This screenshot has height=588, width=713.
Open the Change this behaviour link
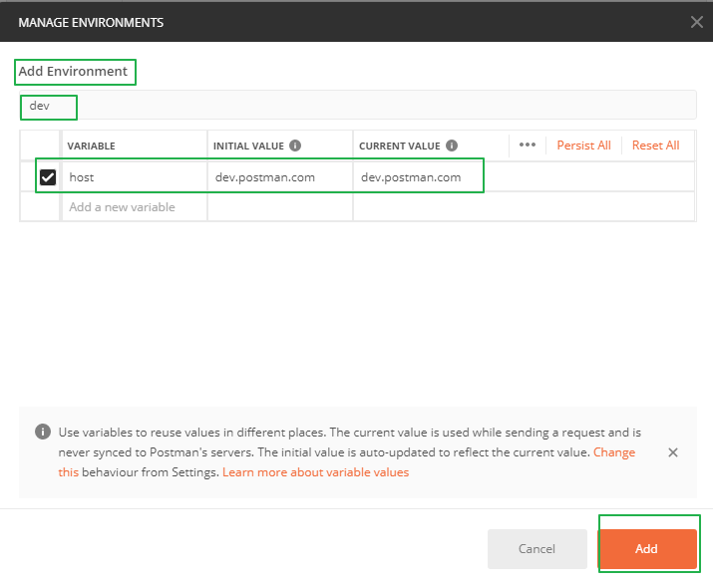[613, 452]
